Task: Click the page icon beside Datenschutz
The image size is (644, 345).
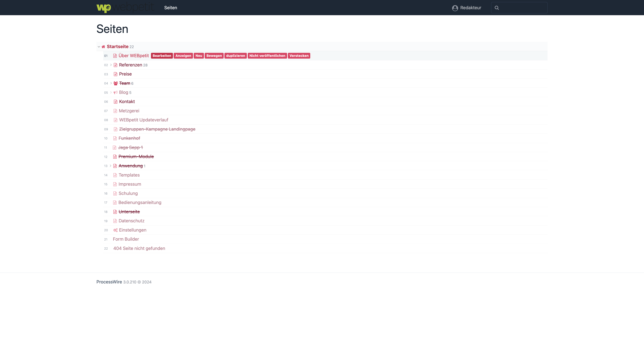Action: coord(115,221)
